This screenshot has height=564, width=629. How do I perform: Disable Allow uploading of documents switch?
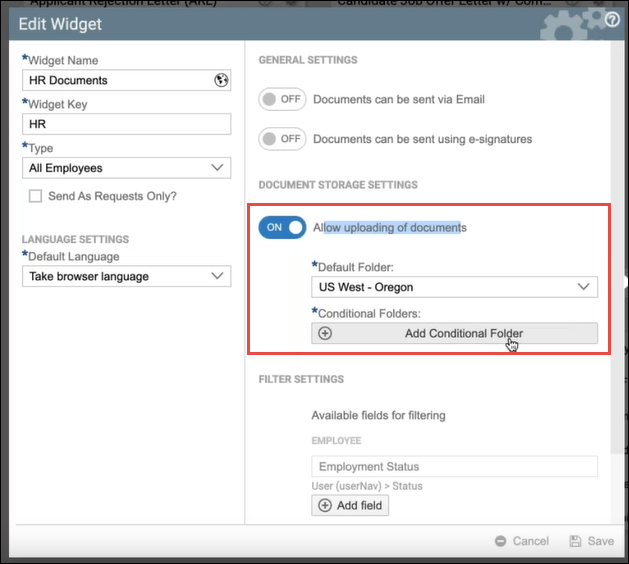[x=282, y=227]
